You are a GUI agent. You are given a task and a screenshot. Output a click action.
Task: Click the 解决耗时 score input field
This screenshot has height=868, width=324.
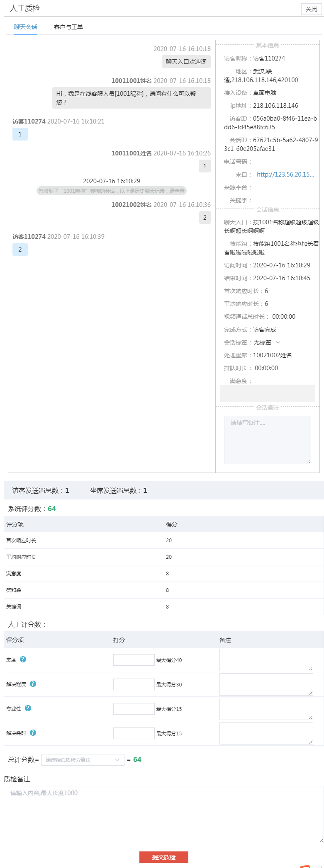pos(134,733)
